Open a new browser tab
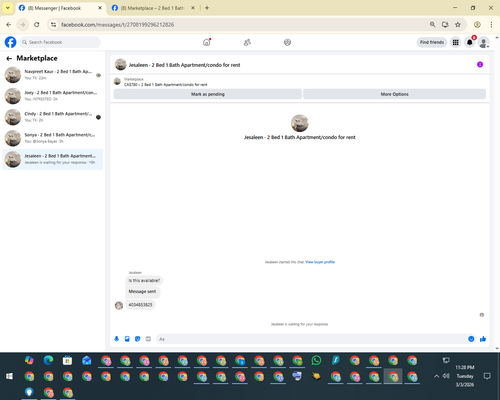The width and height of the screenshot is (500, 400). tap(207, 8)
